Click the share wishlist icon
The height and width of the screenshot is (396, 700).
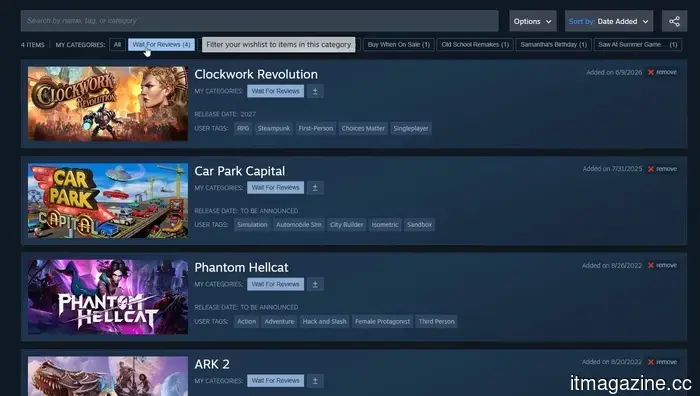[x=674, y=21]
